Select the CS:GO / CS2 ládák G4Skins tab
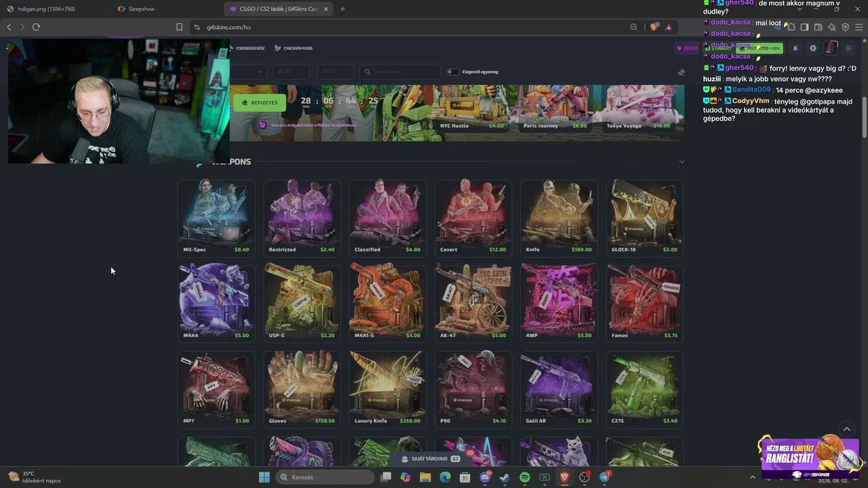The image size is (868, 488). click(x=278, y=9)
